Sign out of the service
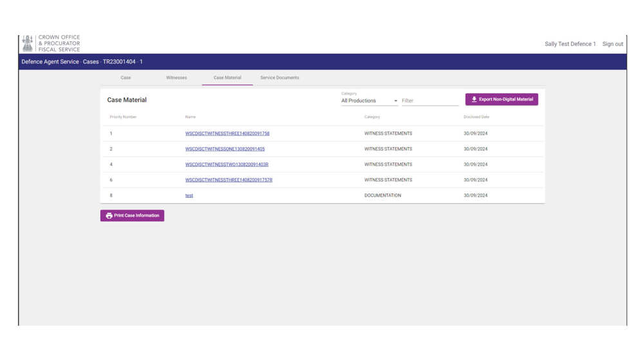The height and width of the screenshot is (361, 644). coord(612,44)
